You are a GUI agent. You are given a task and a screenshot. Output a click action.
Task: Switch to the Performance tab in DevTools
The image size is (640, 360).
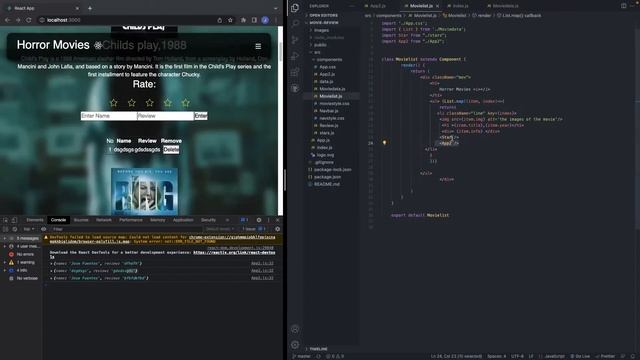click(131, 220)
